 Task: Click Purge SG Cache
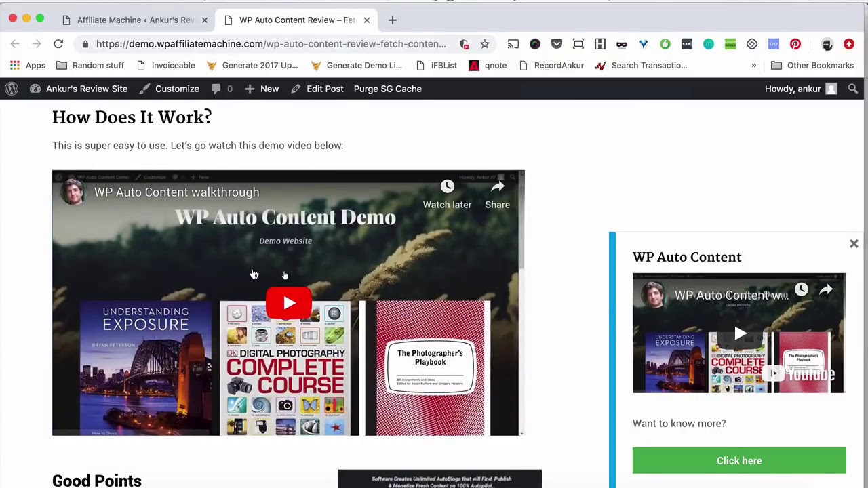(x=387, y=89)
